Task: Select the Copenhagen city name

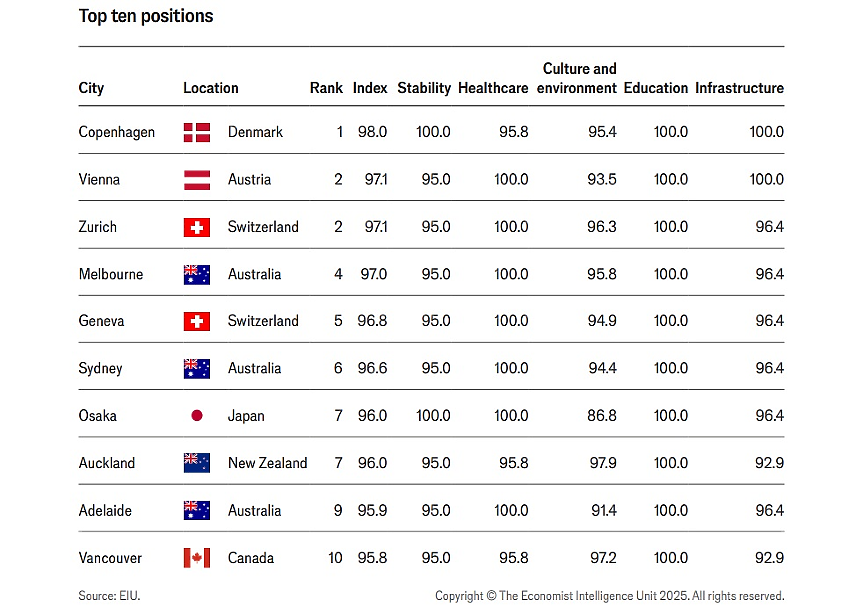Action: (x=117, y=133)
